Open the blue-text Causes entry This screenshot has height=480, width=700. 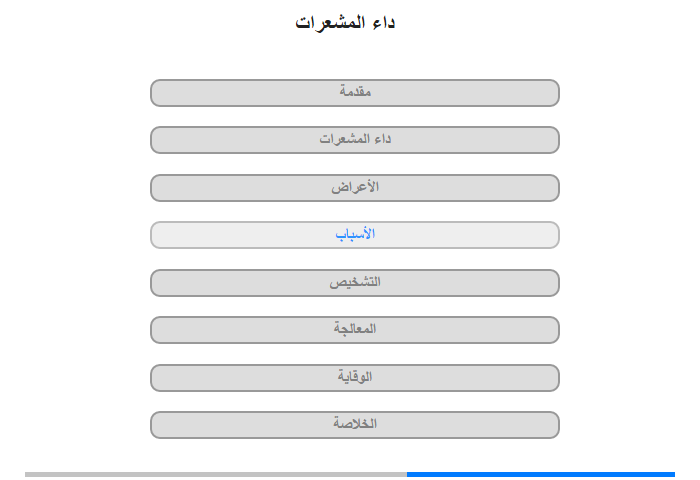pos(354,235)
